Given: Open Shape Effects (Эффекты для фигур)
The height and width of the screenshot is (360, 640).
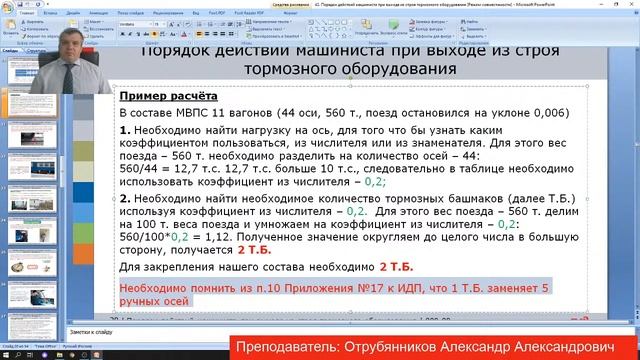Looking at the screenshot, I should [431, 36].
